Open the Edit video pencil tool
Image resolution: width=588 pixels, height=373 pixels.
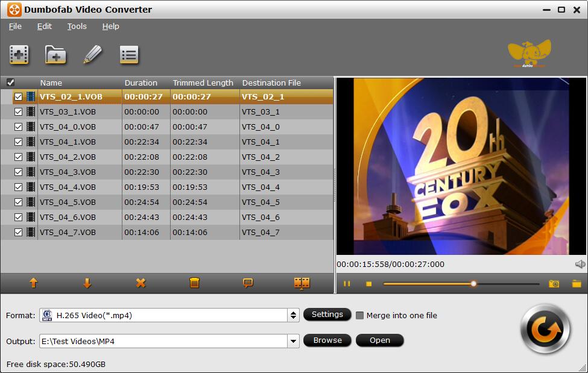pos(92,54)
